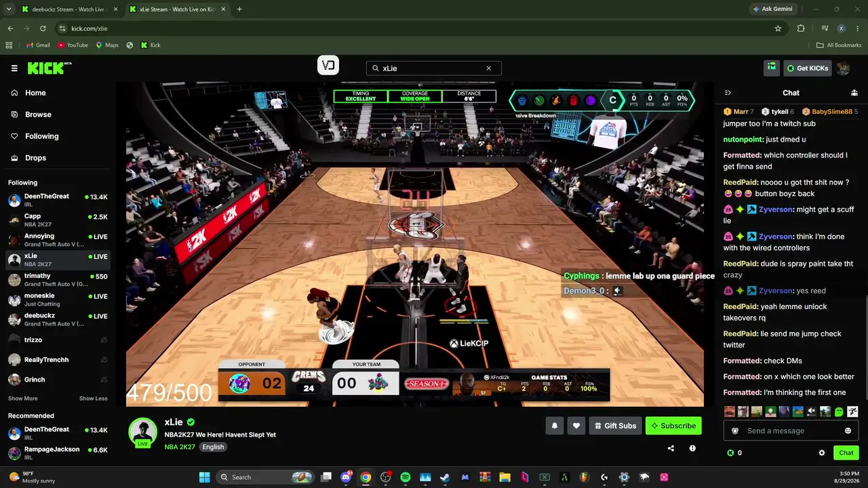Select the muted speaker emote
The width and height of the screenshot is (868, 488).
(x=812, y=411)
